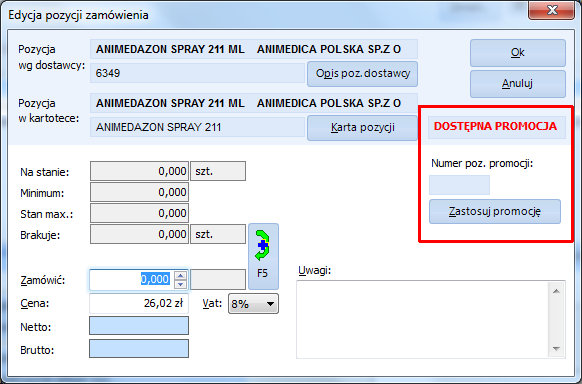Screen dimensions: 582x384
Task: Close the Edycja pozycji zamówienia dialog
Action: click(551, 10)
